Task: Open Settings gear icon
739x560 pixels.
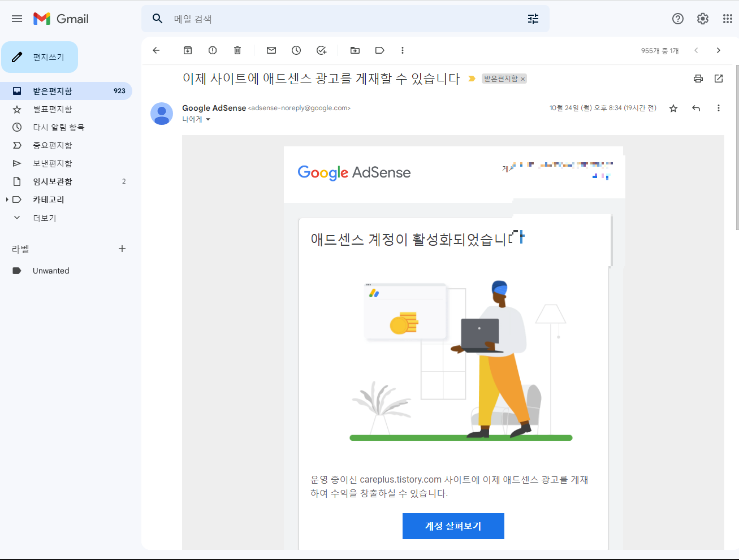Action: click(703, 19)
